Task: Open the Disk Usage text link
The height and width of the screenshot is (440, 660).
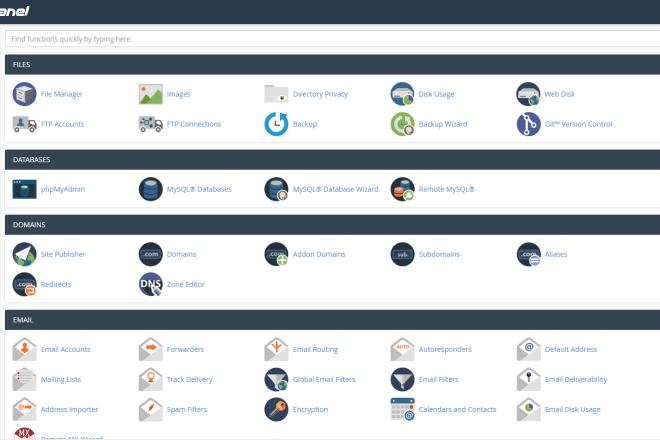Action: (436, 94)
